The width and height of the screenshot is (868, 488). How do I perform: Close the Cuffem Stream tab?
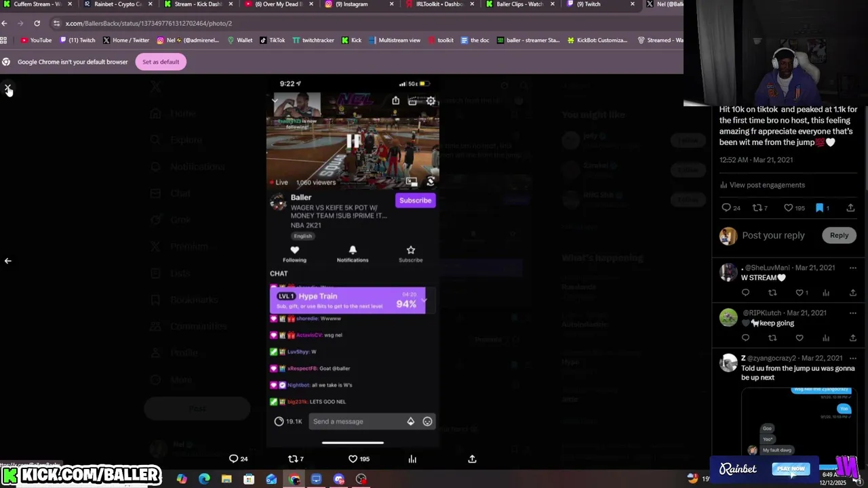click(69, 4)
